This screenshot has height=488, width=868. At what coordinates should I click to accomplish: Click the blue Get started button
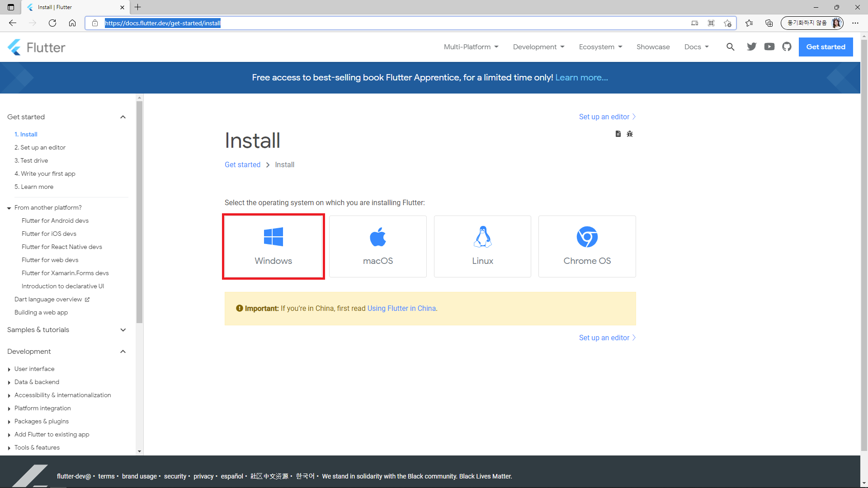pos(826,47)
